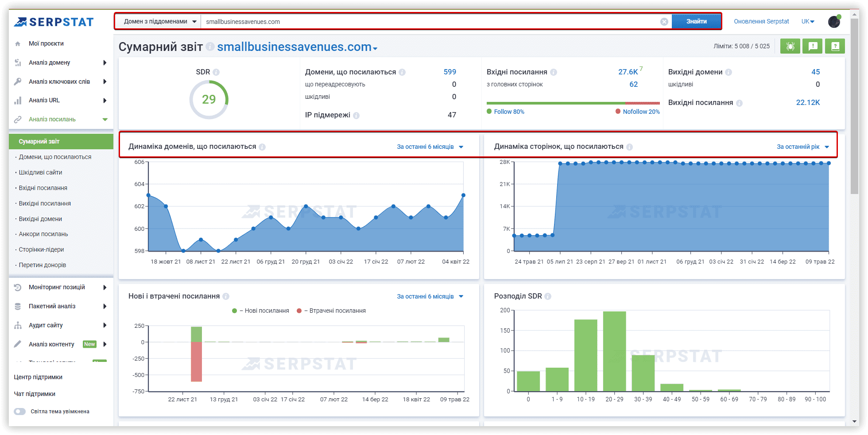Open Центр підтримки link
This screenshot has height=435, width=868.
pos(38,377)
